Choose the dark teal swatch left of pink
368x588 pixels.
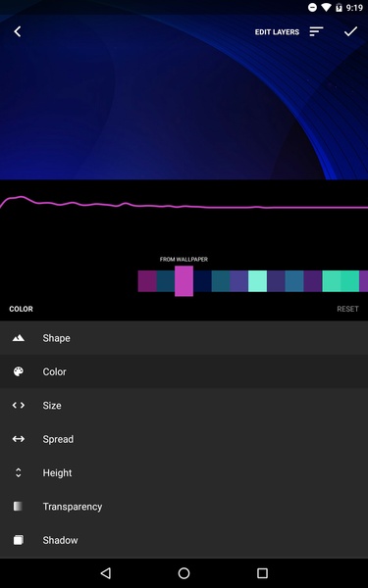click(166, 281)
